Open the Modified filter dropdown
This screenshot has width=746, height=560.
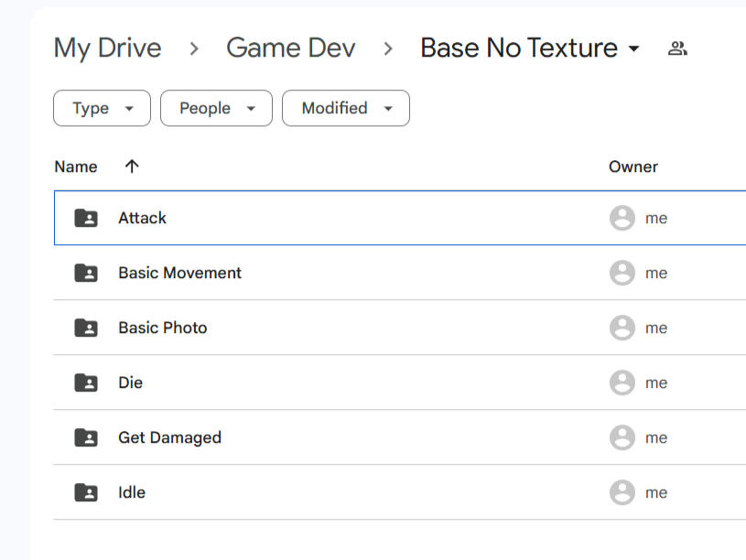point(345,108)
